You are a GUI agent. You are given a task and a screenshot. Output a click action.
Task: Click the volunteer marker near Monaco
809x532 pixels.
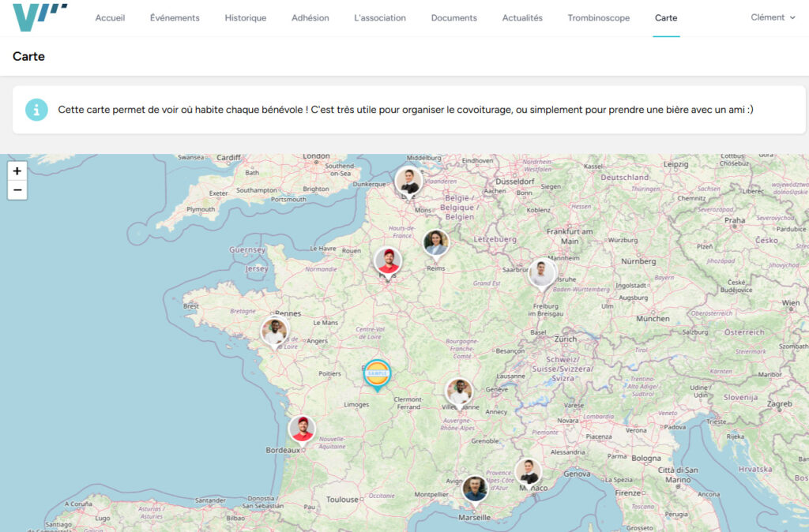click(x=528, y=471)
